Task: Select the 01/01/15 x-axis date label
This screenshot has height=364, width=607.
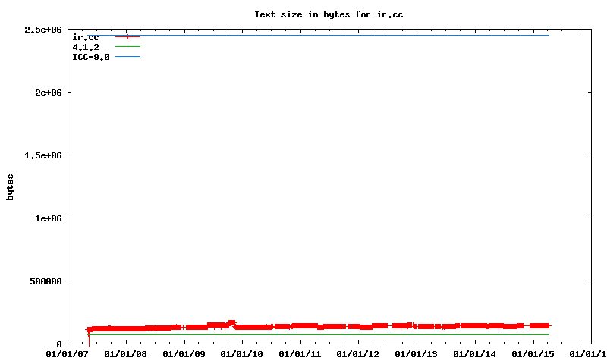Action: 533,353
